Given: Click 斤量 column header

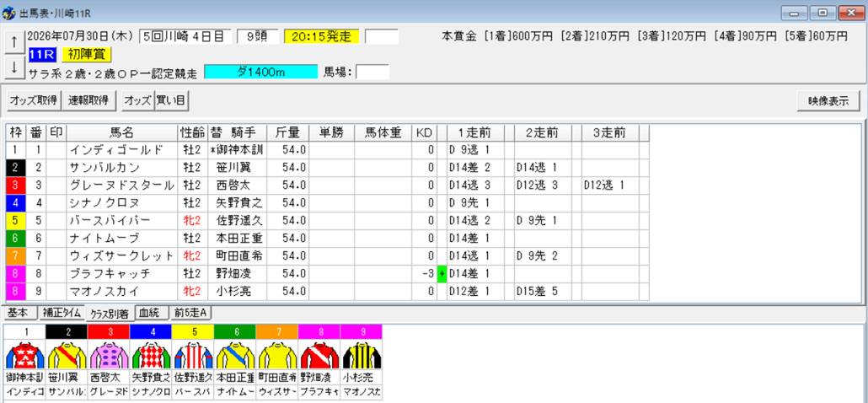Looking at the screenshot, I should [x=288, y=133].
